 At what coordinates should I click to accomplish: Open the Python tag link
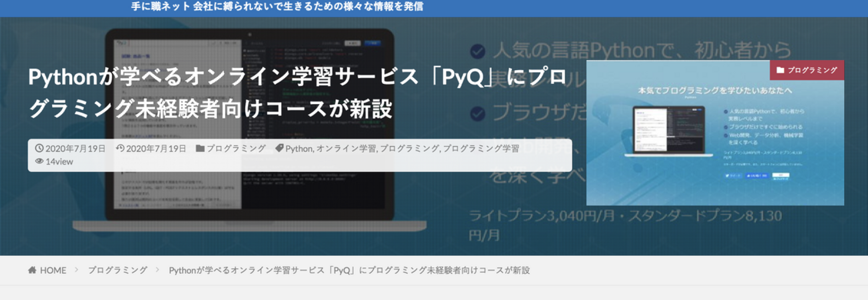[x=298, y=148]
